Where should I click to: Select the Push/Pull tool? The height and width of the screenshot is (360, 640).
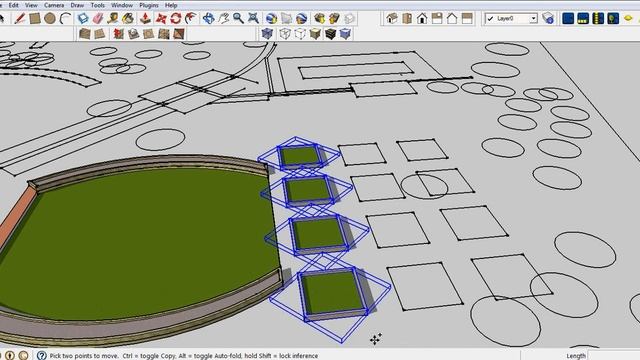(145, 18)
